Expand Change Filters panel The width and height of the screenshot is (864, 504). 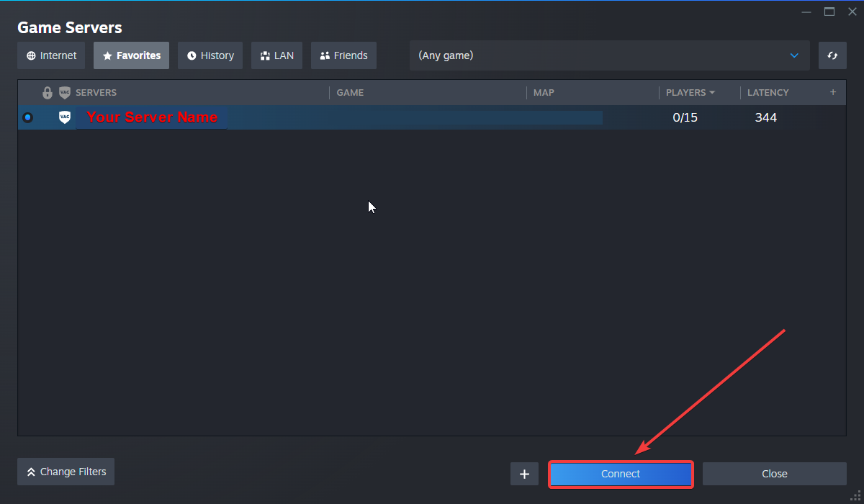[66, 472]
